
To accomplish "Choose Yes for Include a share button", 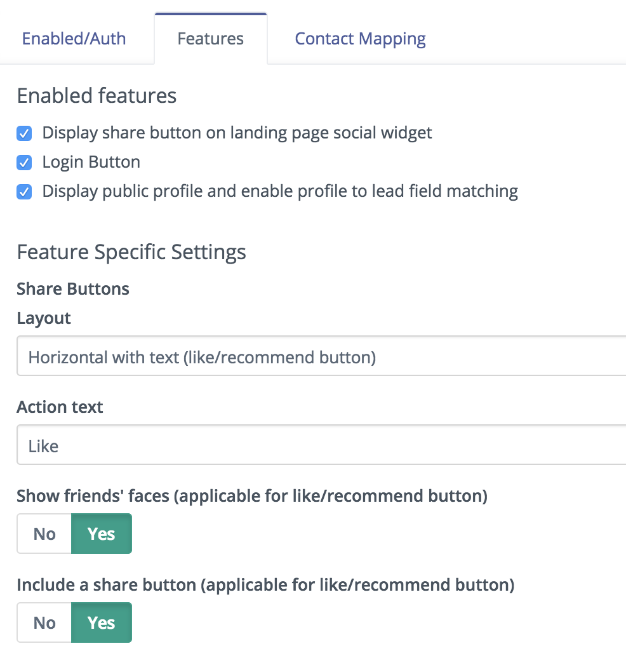I will coord(102,622).
